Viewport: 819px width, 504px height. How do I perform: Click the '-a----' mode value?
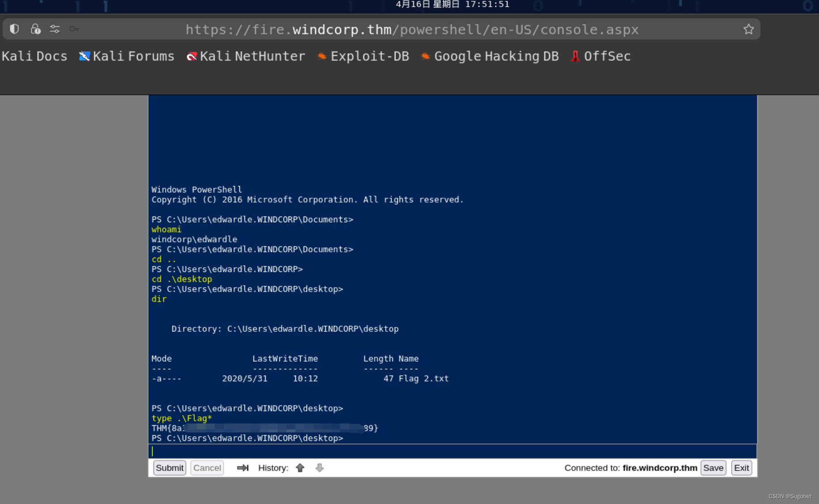(166, 378)
